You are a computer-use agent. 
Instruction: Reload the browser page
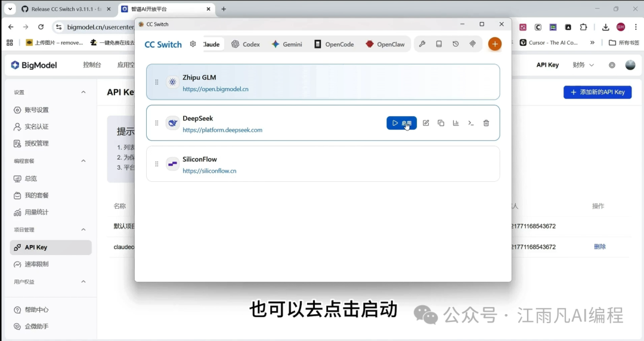click(x=41, y=27)
